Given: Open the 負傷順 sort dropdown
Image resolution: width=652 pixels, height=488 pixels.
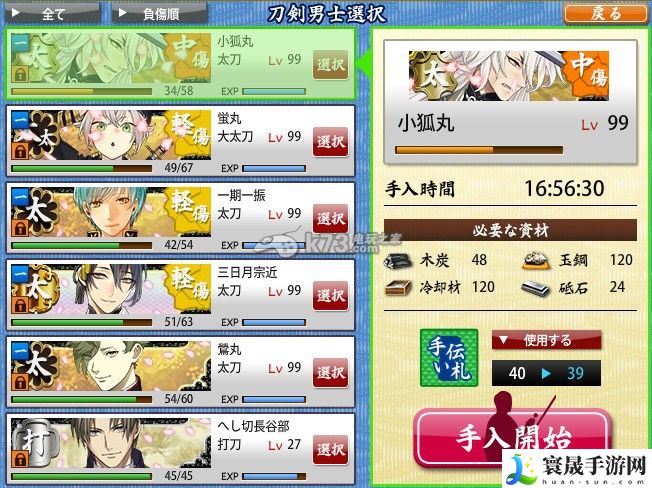Looking at the screenshot, I should pos(160,14).
